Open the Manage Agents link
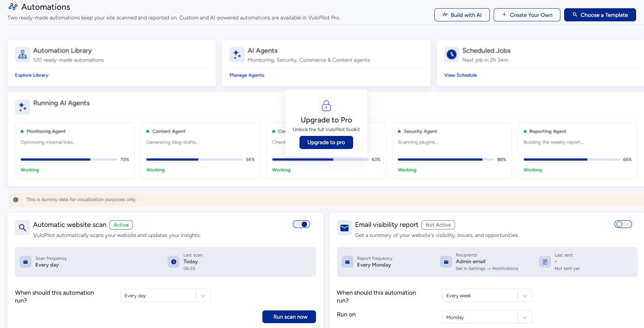 click(247, 75)
